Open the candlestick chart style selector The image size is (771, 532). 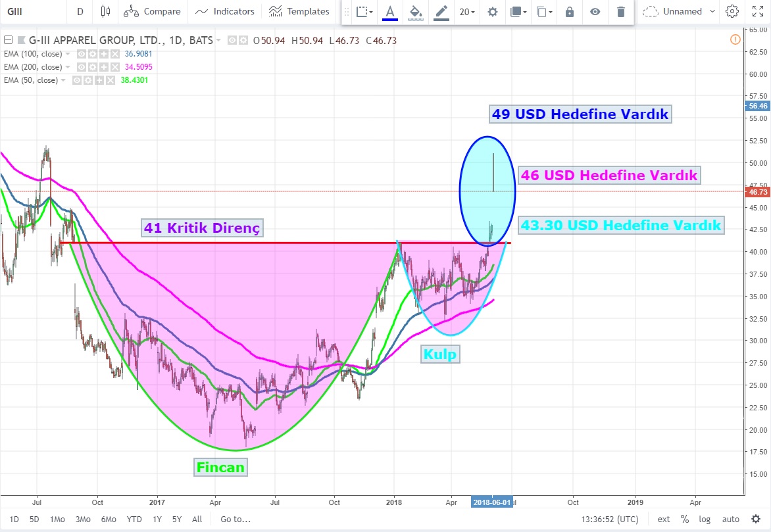[x=105, y=11]
